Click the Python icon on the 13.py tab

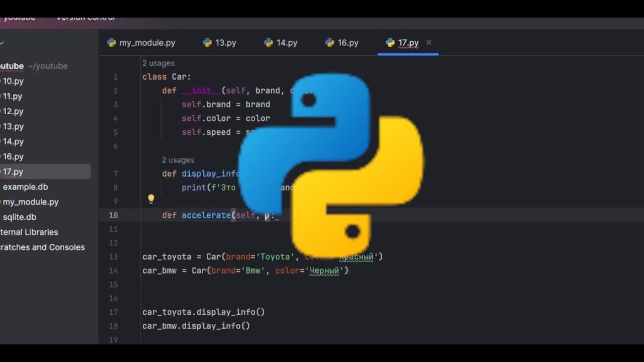pos(207,42)
